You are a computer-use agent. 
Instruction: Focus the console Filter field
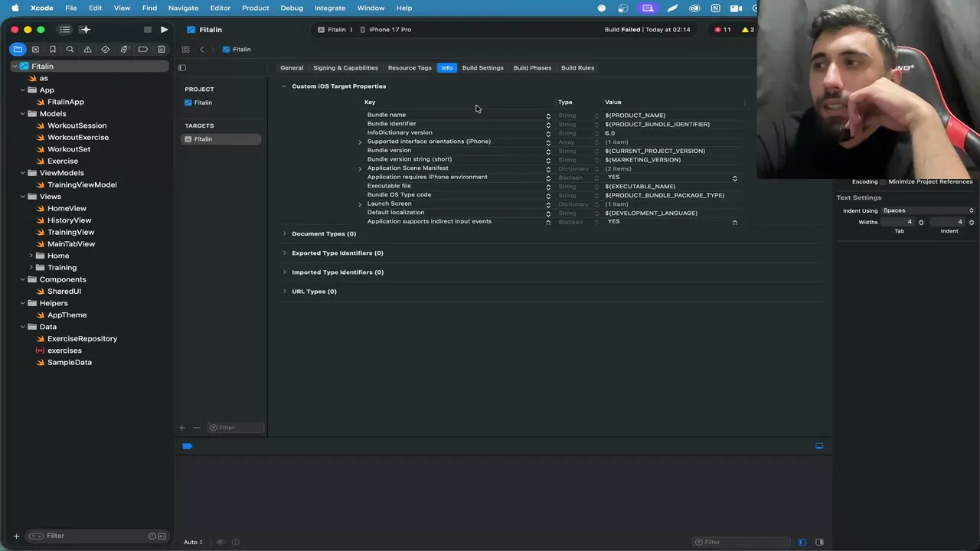pyautogui.click(x=743, y=543)
